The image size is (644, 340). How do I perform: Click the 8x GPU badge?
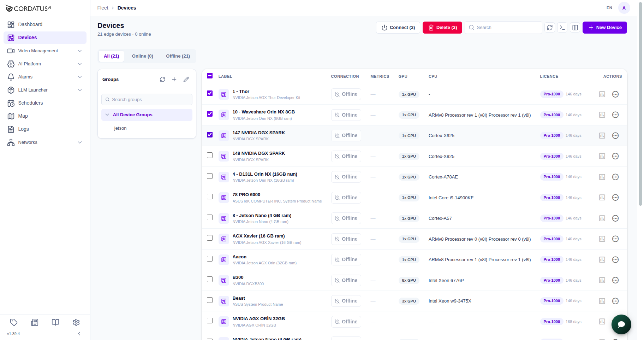click(x=409, y=280)
